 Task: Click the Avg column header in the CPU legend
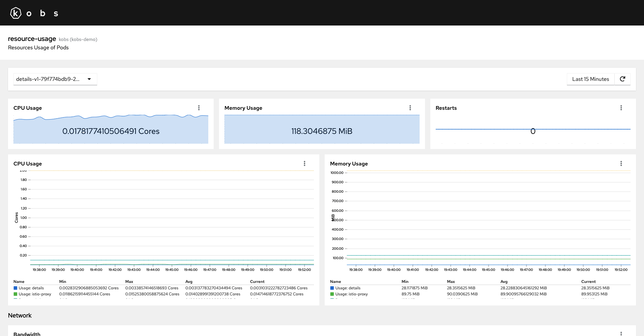(x=189, y=282)
